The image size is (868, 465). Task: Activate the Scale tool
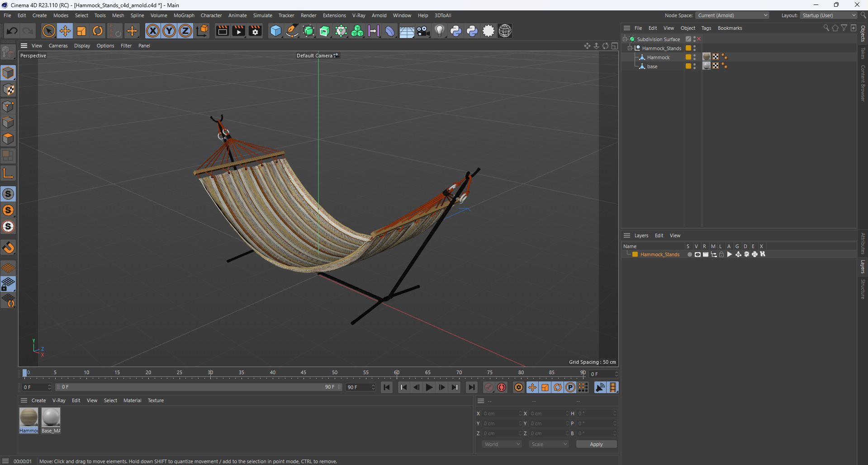tap(81, 31)
